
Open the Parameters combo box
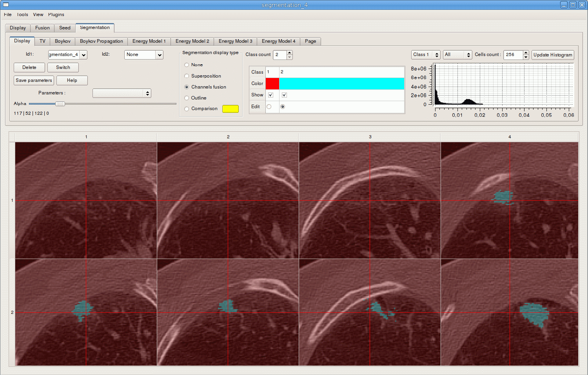tap(122, 93)
